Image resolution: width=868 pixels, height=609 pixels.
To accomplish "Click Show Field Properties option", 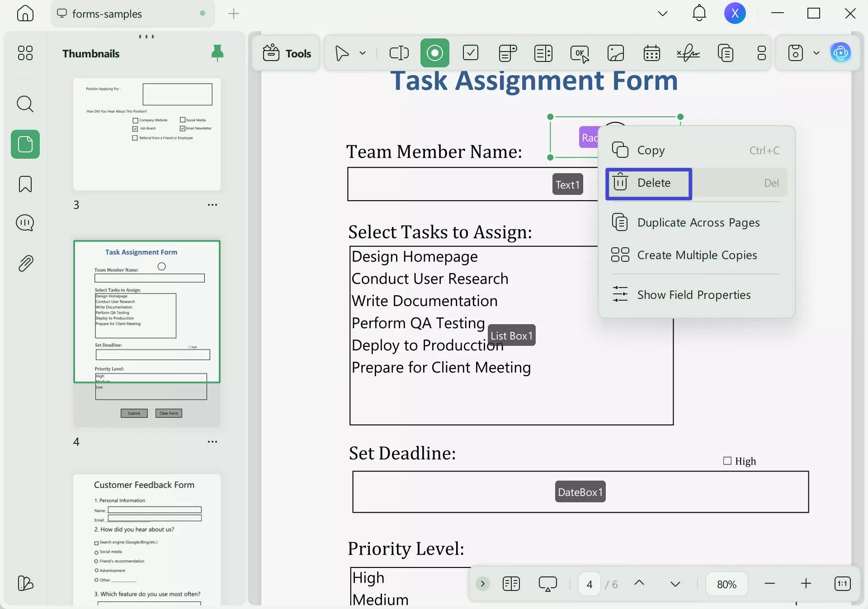I will [x=693, y=295].
